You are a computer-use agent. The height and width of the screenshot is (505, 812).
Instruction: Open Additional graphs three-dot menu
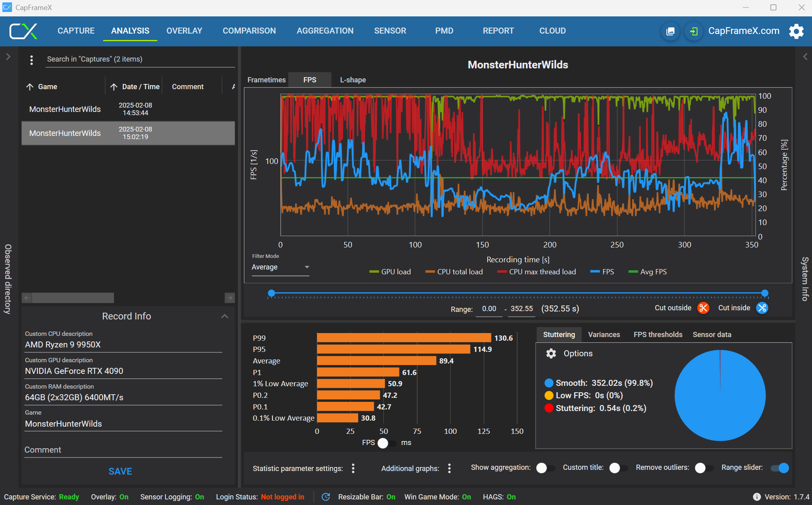click(x=449, y=468)
